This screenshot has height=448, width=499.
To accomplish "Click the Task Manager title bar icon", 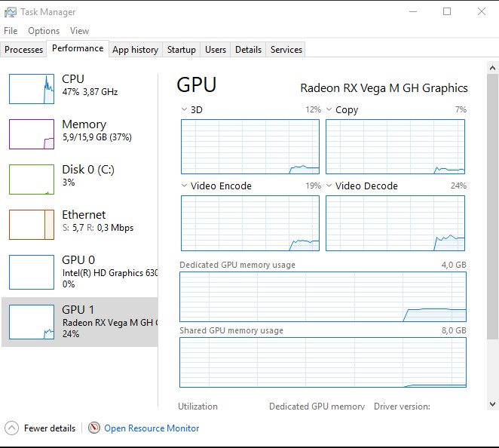I will (x=11, y=12).
